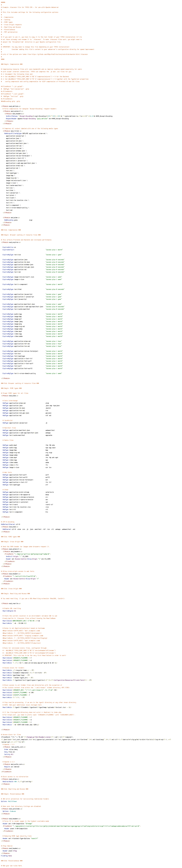Click the '<IfModule mod_deflate.c>' line
The width and height of the screenshot is (182, 868).
pos(11,106)
